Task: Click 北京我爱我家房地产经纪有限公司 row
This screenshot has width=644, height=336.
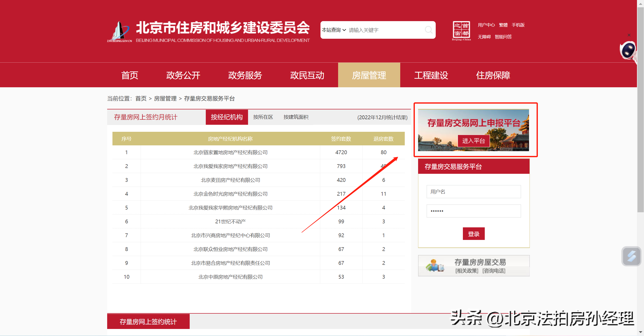Action: coord(259,166)
